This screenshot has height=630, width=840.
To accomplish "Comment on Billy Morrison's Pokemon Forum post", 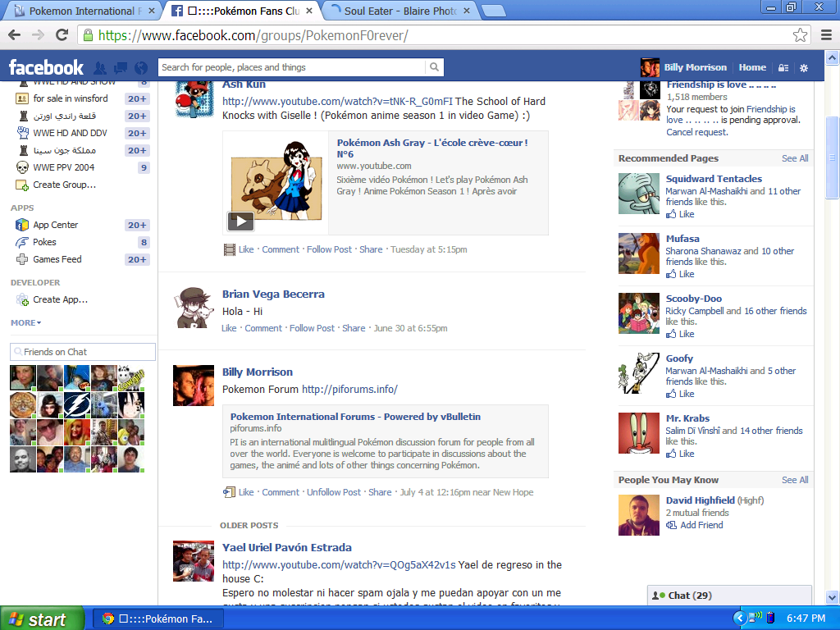I will point(281,492).
